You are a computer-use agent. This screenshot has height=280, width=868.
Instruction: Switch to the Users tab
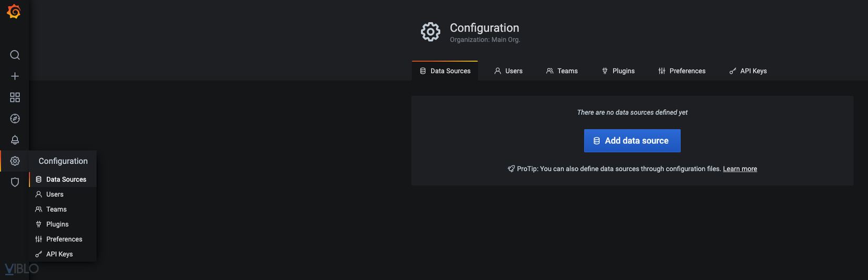click(x=508, y=71)
